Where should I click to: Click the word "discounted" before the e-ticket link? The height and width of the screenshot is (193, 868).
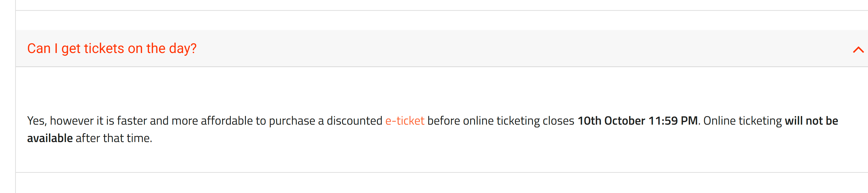(354, 121)
